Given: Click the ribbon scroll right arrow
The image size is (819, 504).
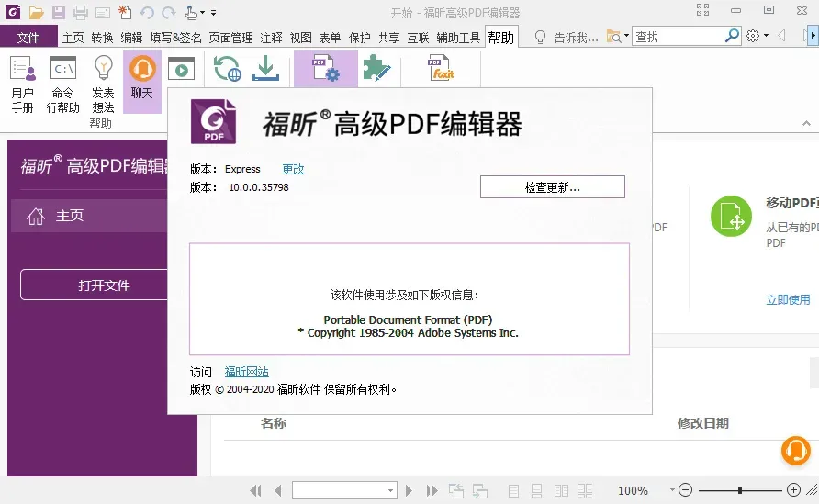Looking at the screenshot, I should [x=813, y=36].
